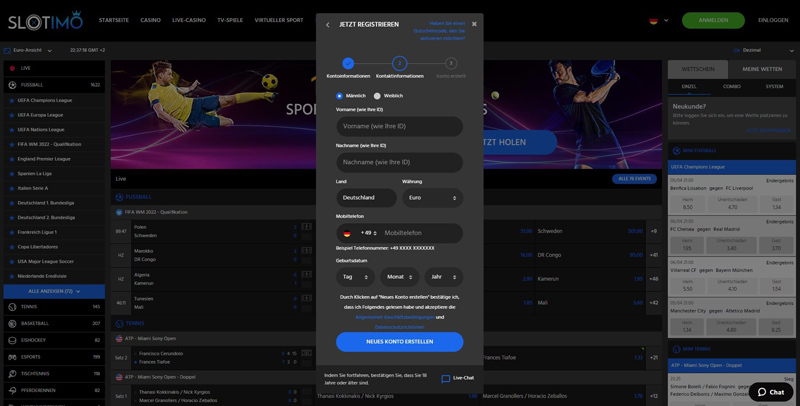This screenshot has width=800, height=406.
Task: Open the Casino menu item
Action: (x=151, y=20)
